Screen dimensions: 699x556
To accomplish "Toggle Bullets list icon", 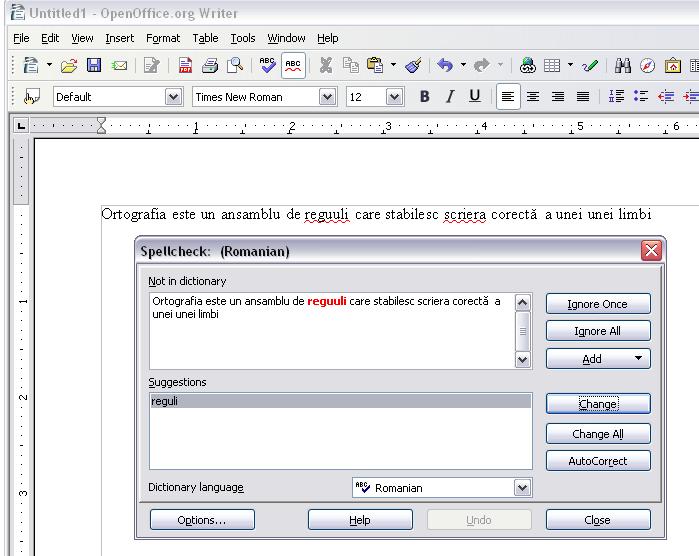I will (641, 96).
